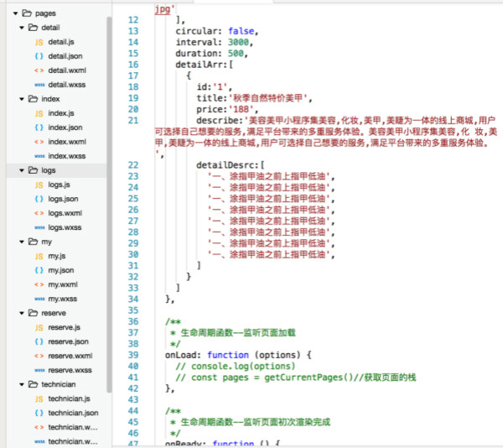The image size is (503, 448).
Task: Open the detail.json file
Action: [65, 56]
